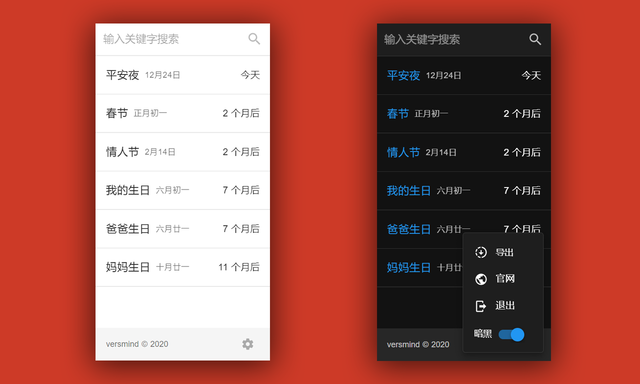Click the search magnifier icon in light panel
Viewport: 640px width, 384px height.
point(254,39)
